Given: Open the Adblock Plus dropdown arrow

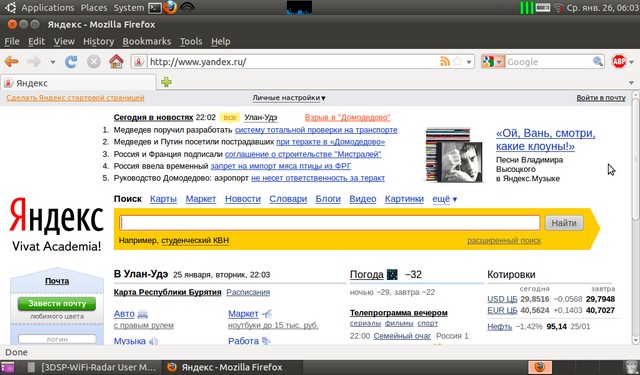Looking at the screenshot, I should point(631,62).
